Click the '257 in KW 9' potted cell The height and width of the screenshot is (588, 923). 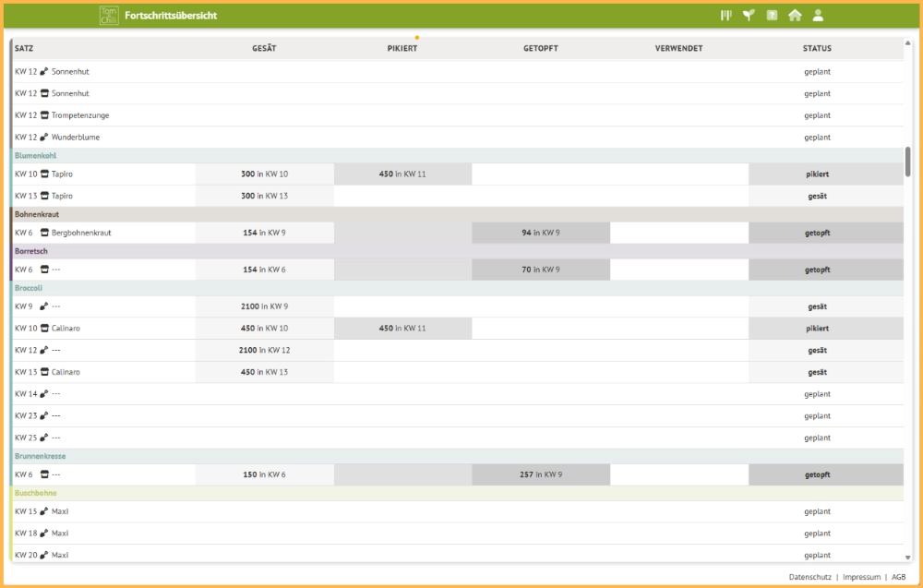pos(540,474)
